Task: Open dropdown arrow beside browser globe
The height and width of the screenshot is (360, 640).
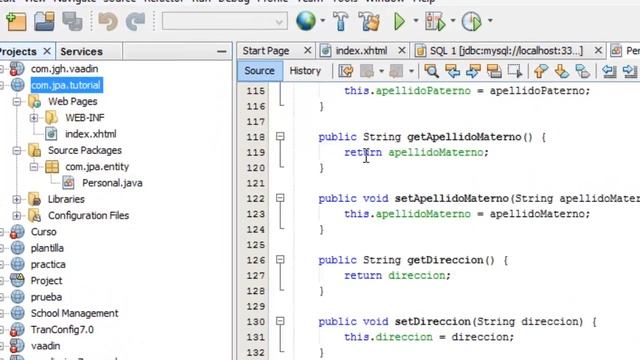Action: point(322,20)
